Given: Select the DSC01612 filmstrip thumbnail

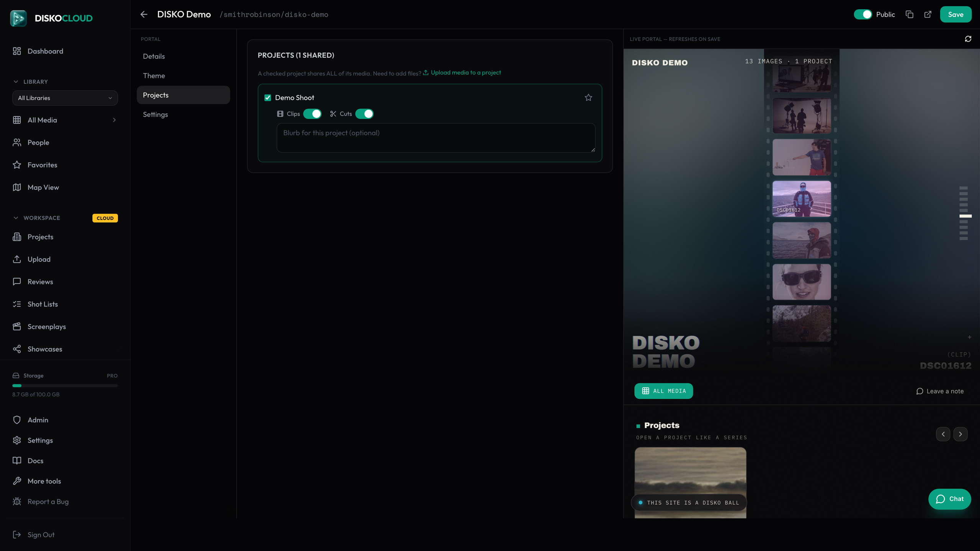Looking at the screenshot, I should click(802, 199).
